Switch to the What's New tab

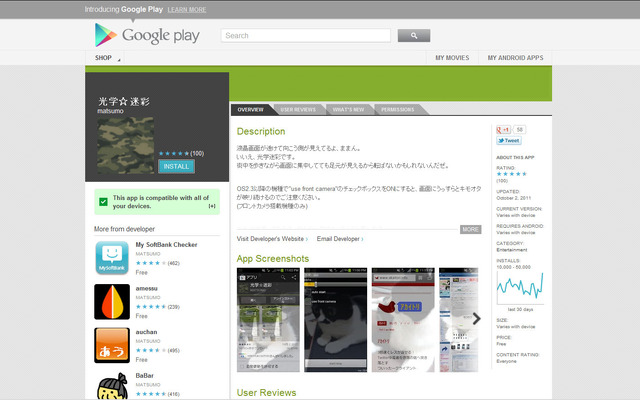pyautogui.click(x=348, y=110)
